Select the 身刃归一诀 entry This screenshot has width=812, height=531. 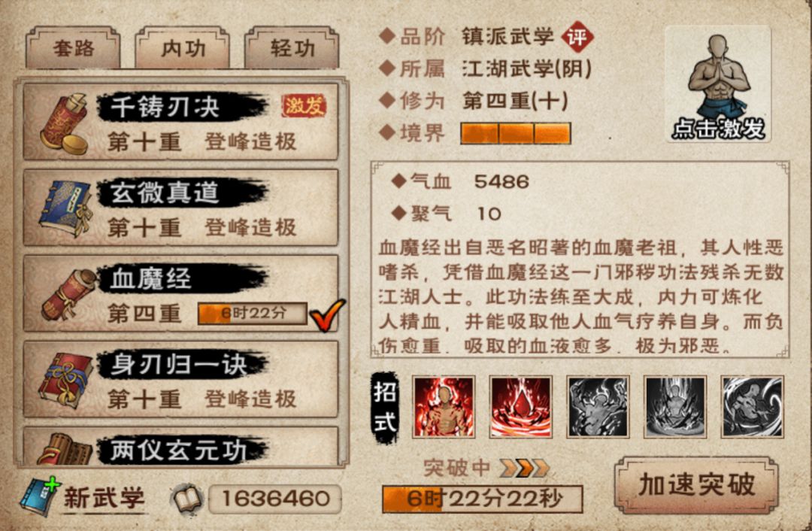point(180,380)
